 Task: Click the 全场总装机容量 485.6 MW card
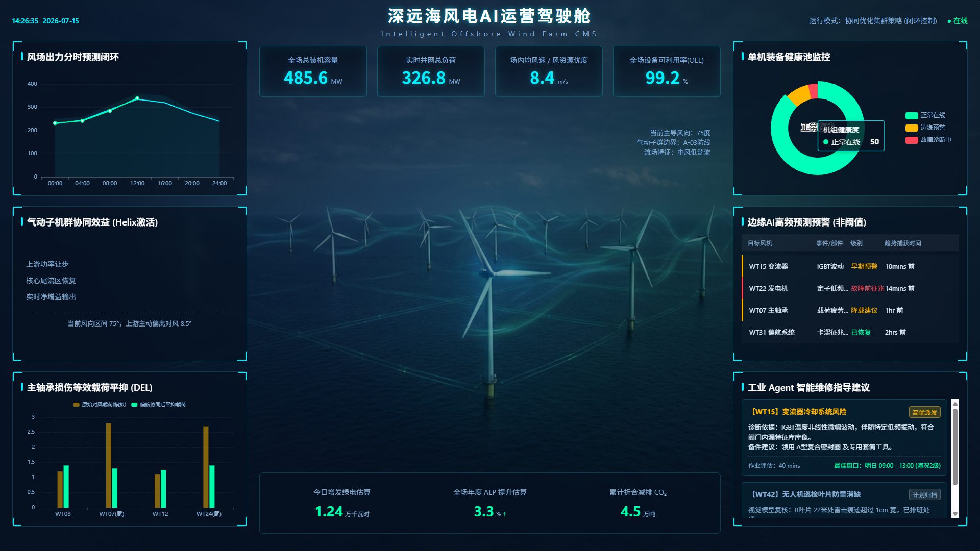(313, 71)
